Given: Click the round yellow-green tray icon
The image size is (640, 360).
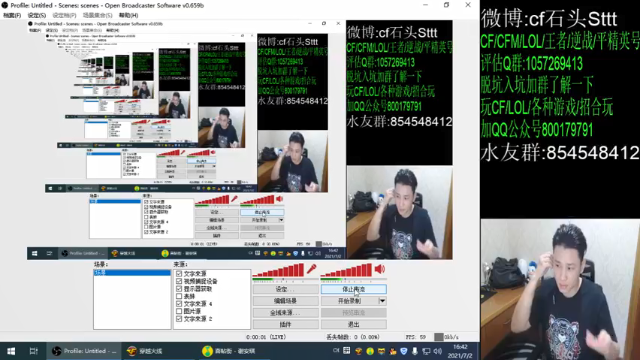Looking at the screenshot, I should (x=370, y=351).
